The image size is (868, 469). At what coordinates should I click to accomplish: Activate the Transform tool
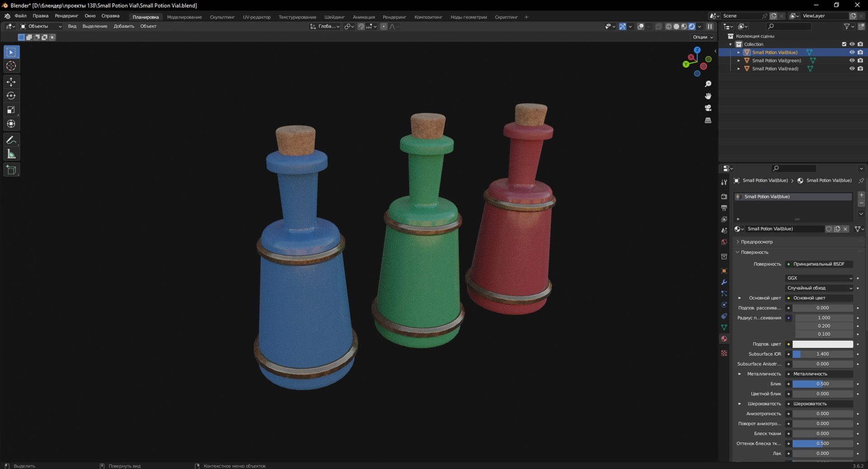(x=11, y=124)
